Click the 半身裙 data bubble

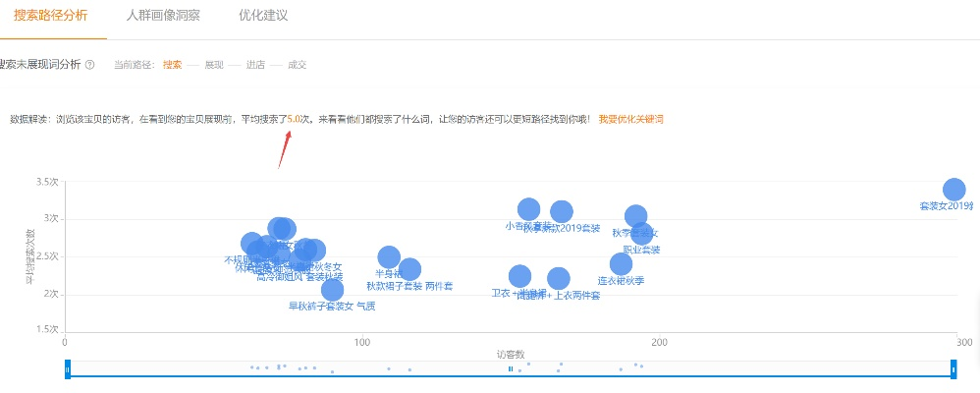click(x=389, y=257)
